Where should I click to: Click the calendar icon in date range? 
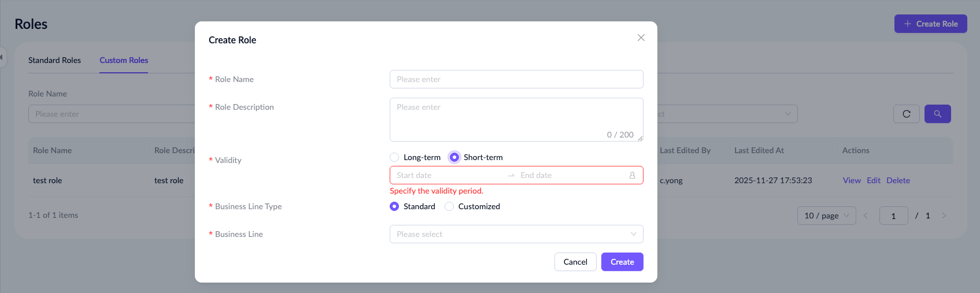tap(632, 175)
